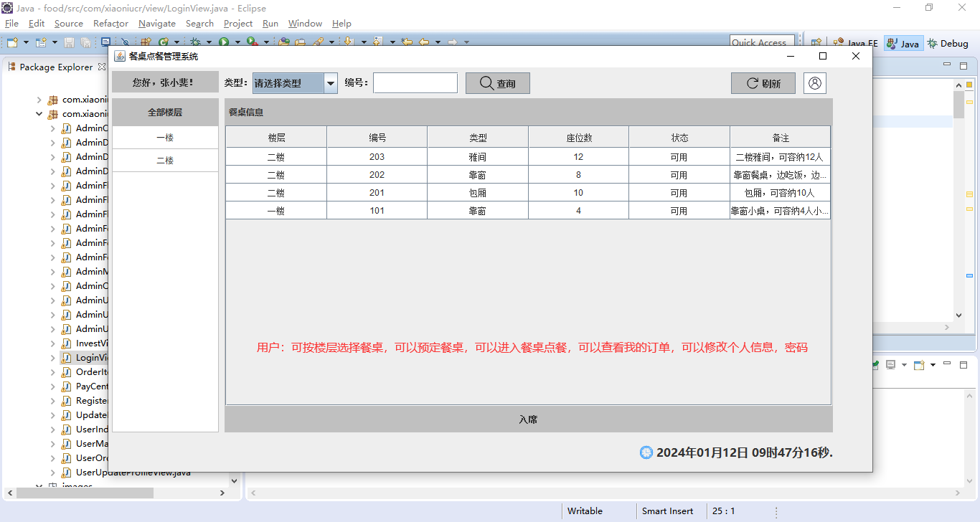
Task: Select 全部楼层 all floors entry
Action: pyautogui.click(x=165, y=113)
